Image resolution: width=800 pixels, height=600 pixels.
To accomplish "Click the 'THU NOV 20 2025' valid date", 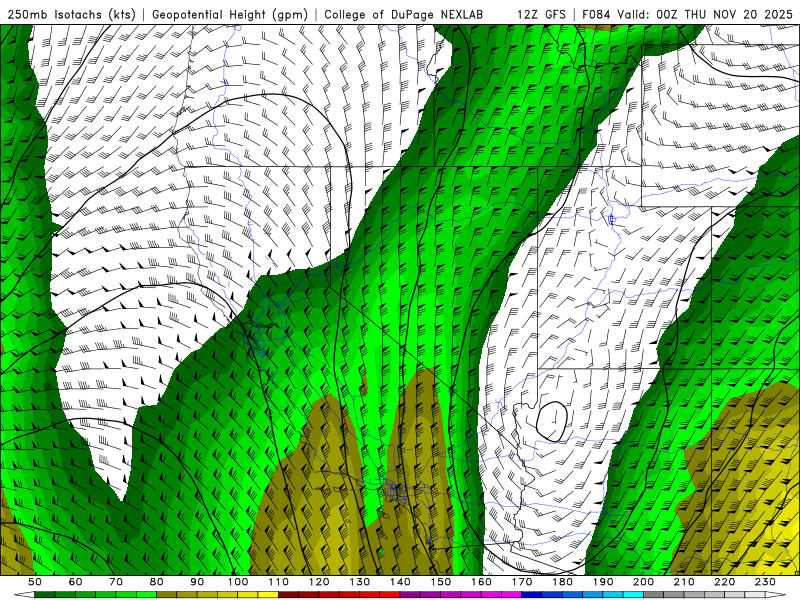I will pos(739,14).
